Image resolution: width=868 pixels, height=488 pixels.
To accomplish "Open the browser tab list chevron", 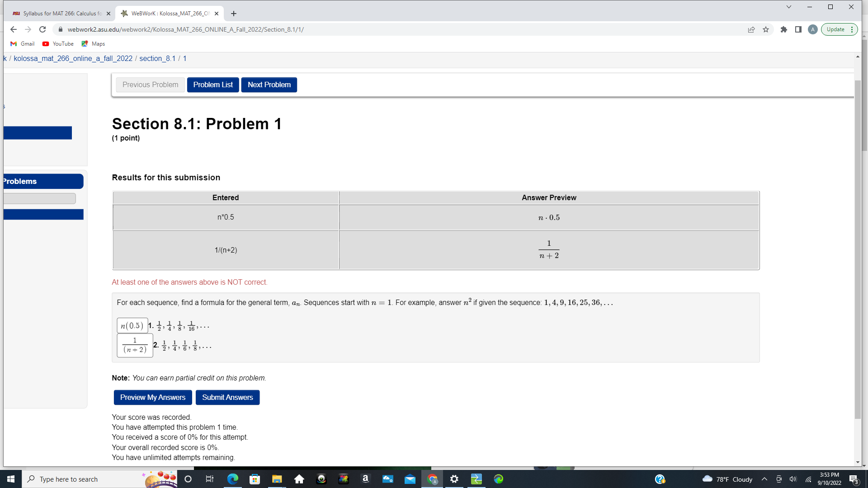I will (788, 7).
